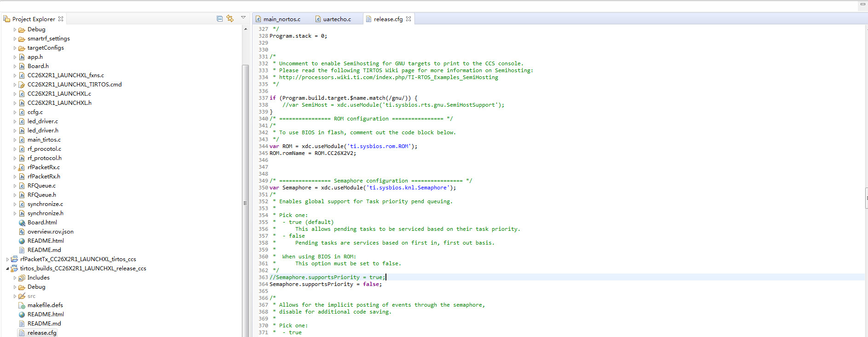Click the CC26X2R1_LAUNCHXL_TIRTOS.cmd linker file icon
Image resolution: width=868 pixels, height=337 pixels.
(x=22, y=85)
